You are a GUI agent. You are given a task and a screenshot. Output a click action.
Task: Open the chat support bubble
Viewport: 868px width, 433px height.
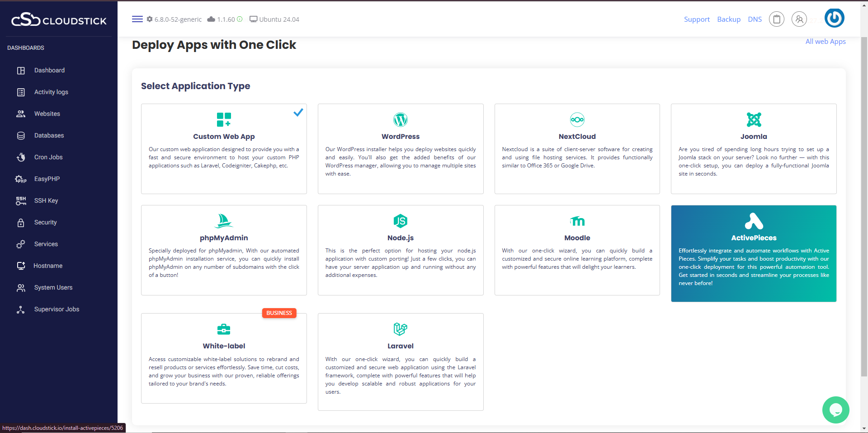(x=835, y=410)
